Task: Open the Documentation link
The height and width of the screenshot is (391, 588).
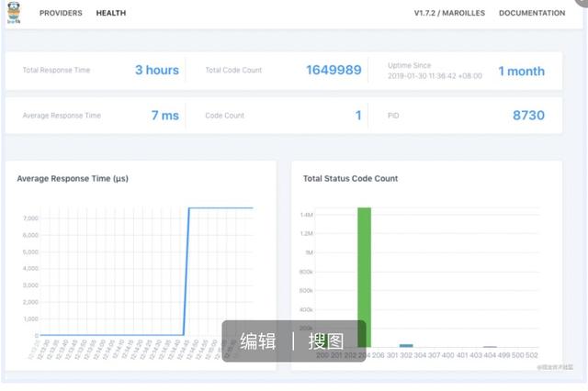Action: click(x=532, y=13)
